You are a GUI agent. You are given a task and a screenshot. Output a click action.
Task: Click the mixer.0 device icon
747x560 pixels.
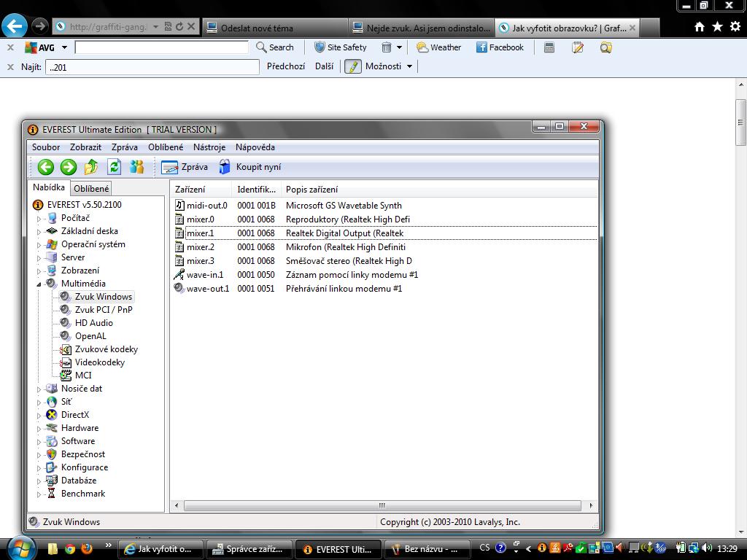click(x=179, y=219)
